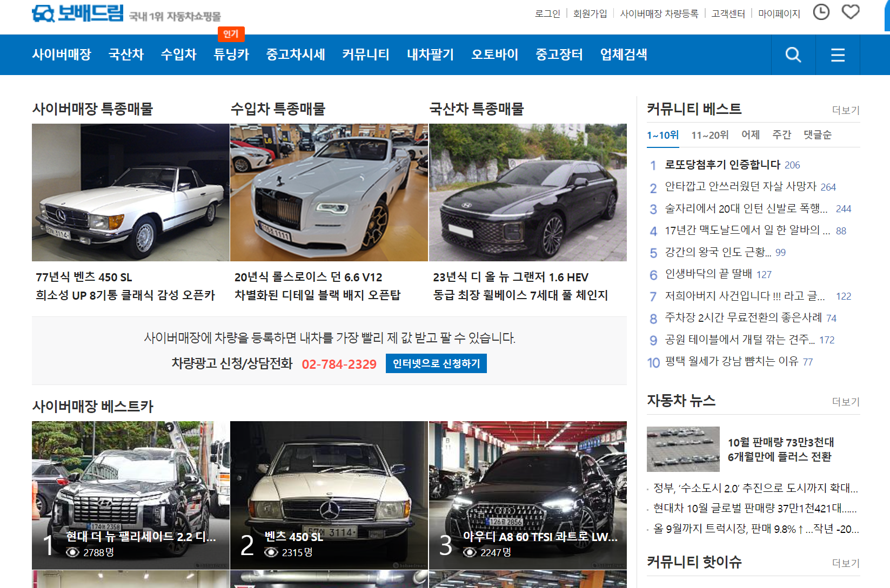Open 오토바이 menu
Screen dimensions: 890x588
click(494, 55)
